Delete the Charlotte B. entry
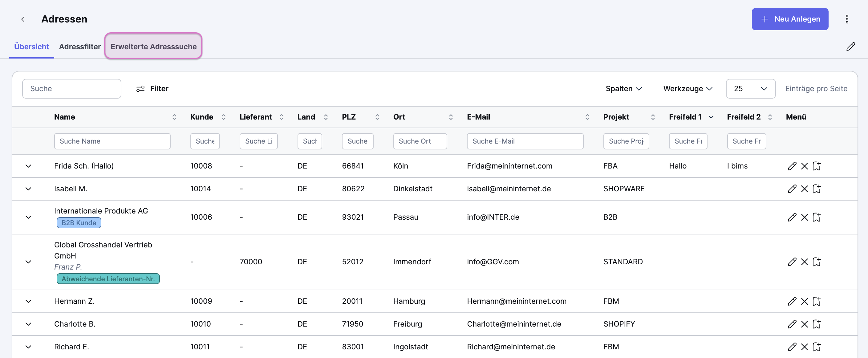868x358 pixels. coord(804,324)
